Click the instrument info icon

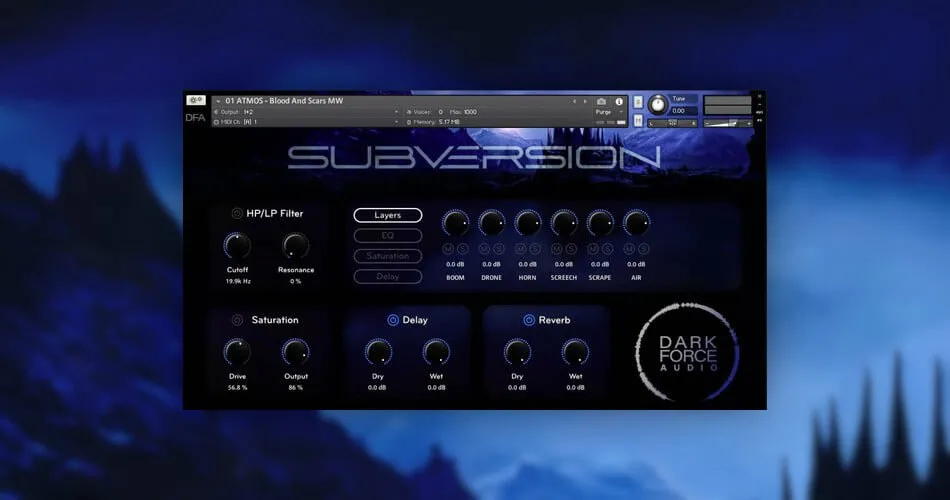619,102
